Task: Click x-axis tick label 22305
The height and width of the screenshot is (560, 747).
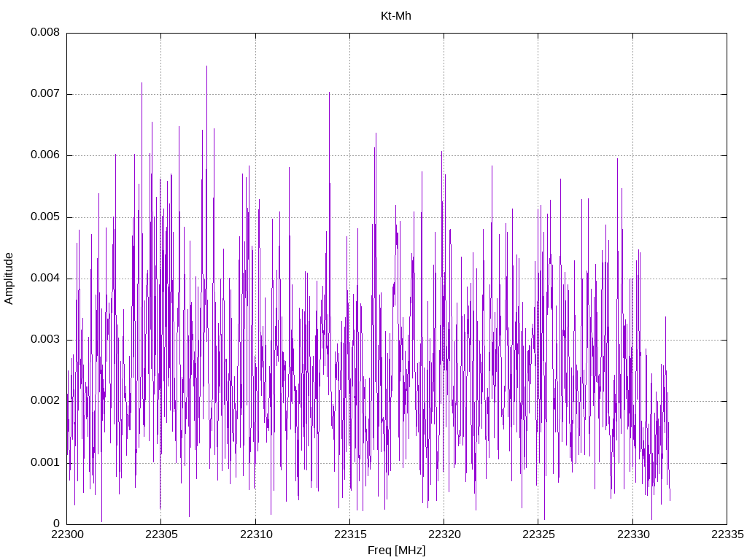Action: [x=161, y=534]
